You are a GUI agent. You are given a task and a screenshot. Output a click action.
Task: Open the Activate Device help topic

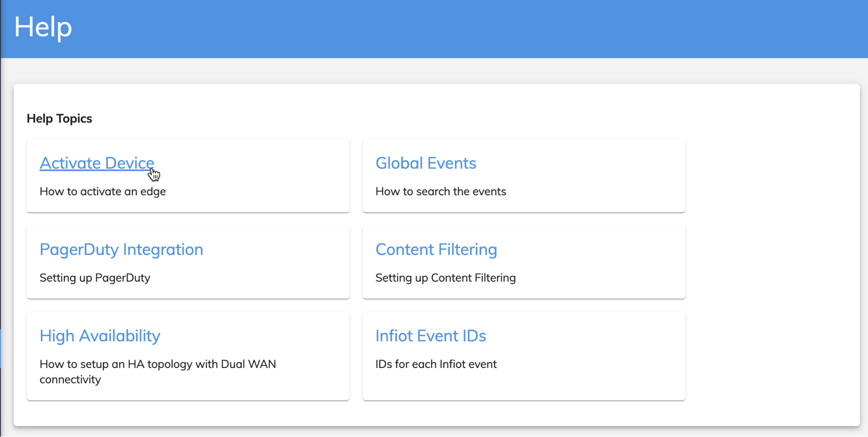click(97, 163)
